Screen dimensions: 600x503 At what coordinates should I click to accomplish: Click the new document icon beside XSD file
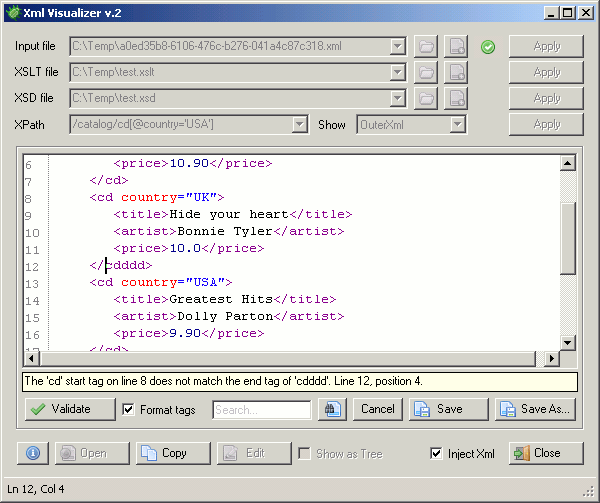(x=456, y=98)
